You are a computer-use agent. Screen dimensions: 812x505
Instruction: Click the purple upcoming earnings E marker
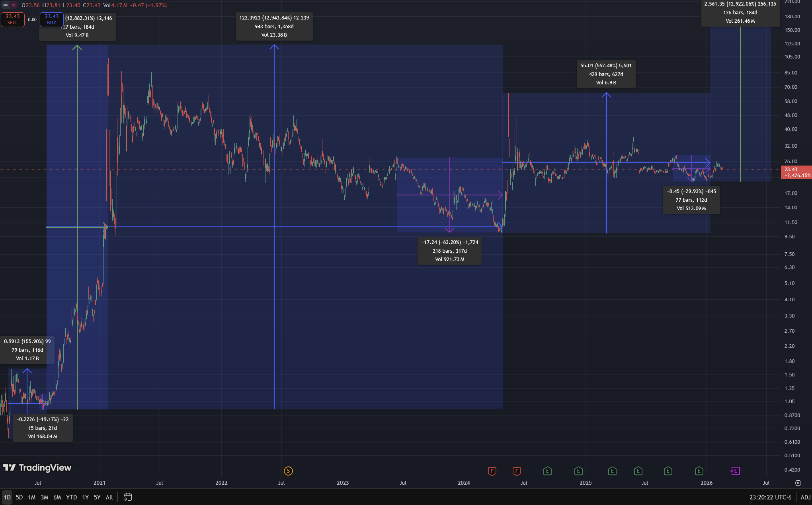735,471
